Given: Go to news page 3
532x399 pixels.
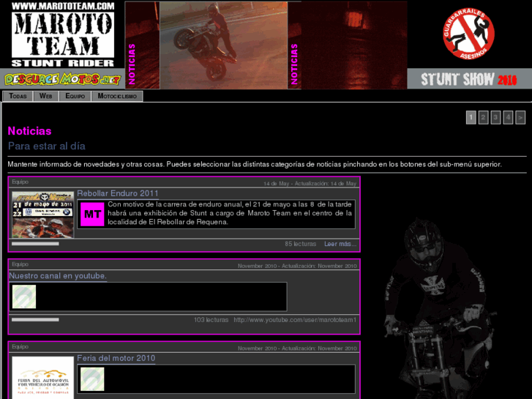Looking at the screenshot, I should (x=495, y=117).
